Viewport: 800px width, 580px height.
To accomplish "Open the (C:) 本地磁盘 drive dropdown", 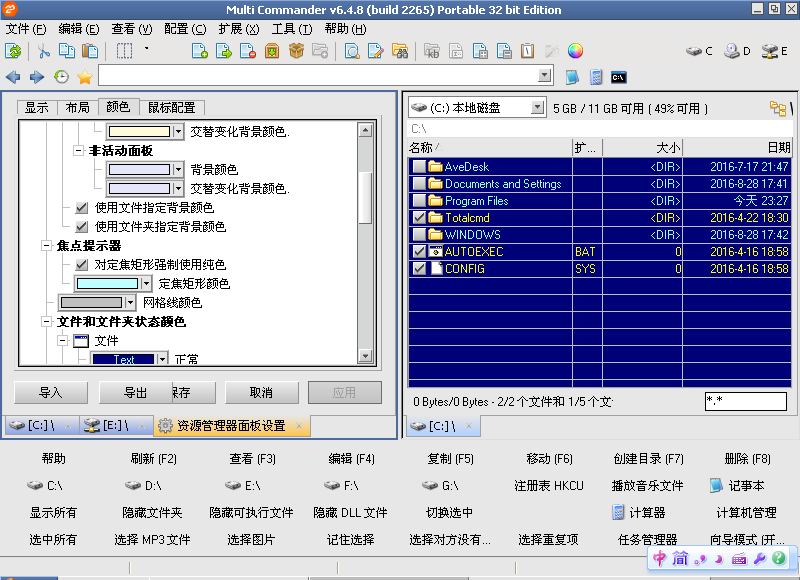I will click(x=537, y=107).
